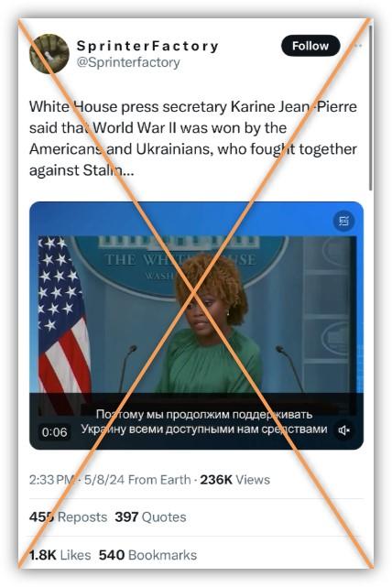Click the vertical scrollbar on the right edge

(x=371, y=109)
